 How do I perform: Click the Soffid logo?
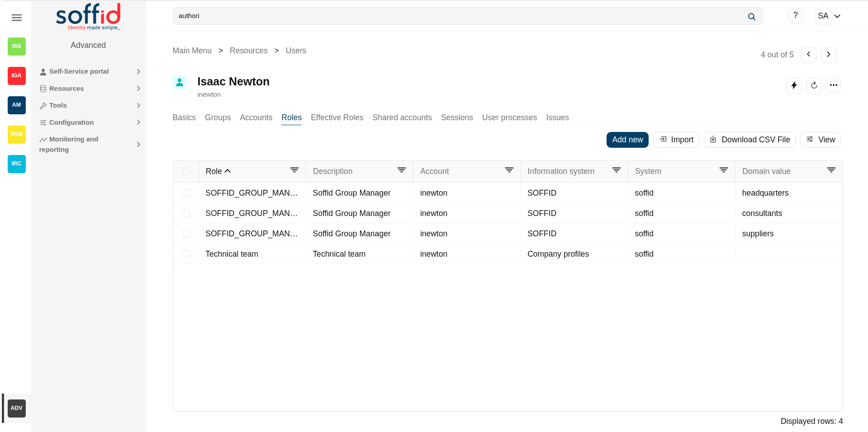(x=88, y=17)
